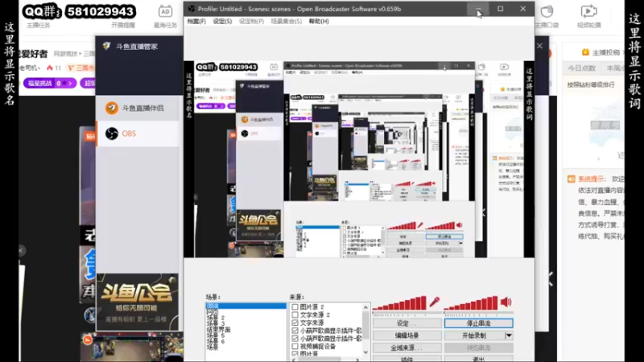
Task: Click the 编辑场景 button
Action: coord(407,335)
